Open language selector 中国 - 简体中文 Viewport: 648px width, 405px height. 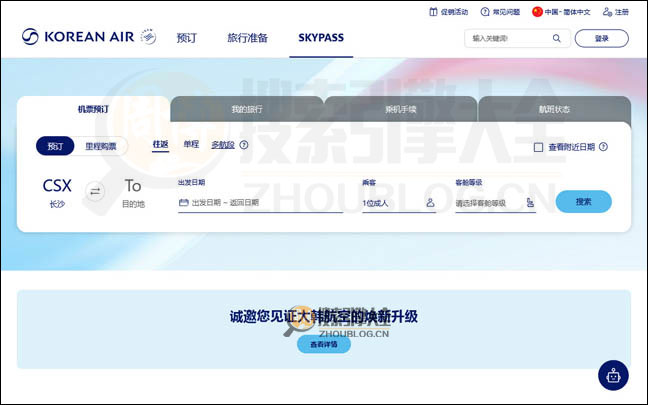pos(561,12)
